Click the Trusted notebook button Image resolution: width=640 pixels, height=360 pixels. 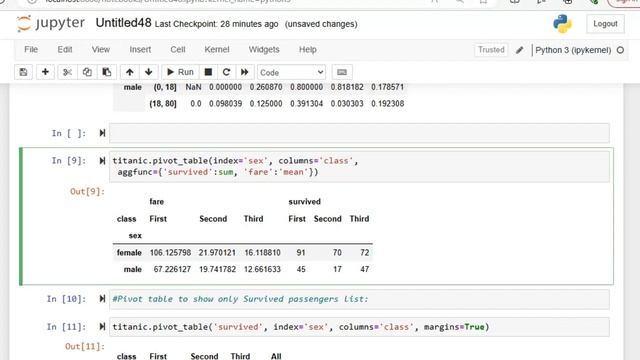491,50
